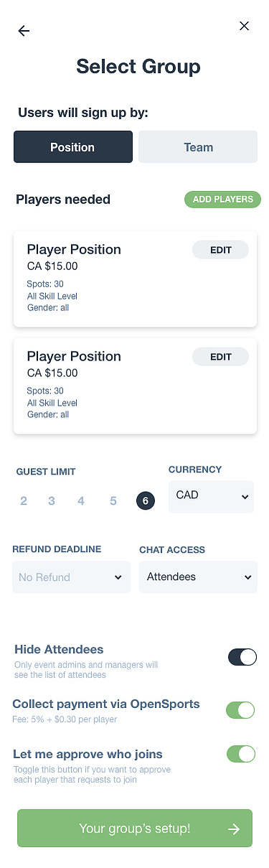269x868 pixels.
Task: Select the Position sign-up tab
Action: 73,147
